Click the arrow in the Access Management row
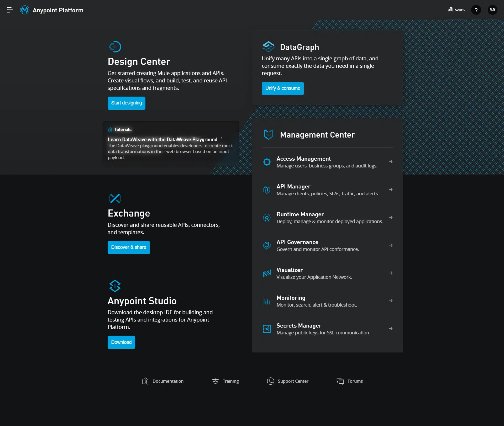Image resolution: width=504 pixels, height=426 pixels. [391, 162]
